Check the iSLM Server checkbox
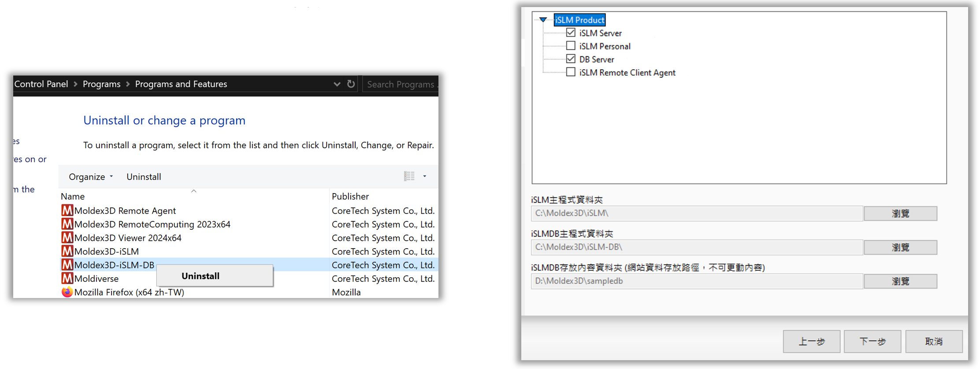 pyautogui.click(x=571, y=33)
